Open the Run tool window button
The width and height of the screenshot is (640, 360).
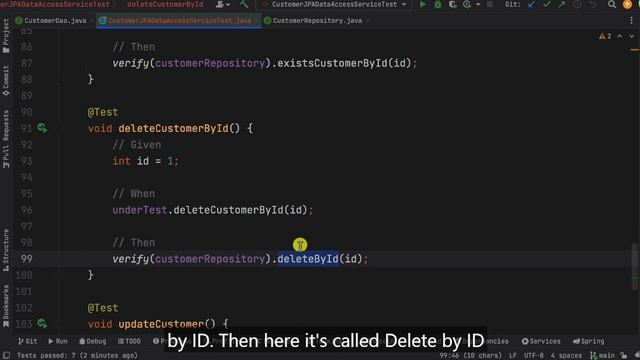[58, 341]
